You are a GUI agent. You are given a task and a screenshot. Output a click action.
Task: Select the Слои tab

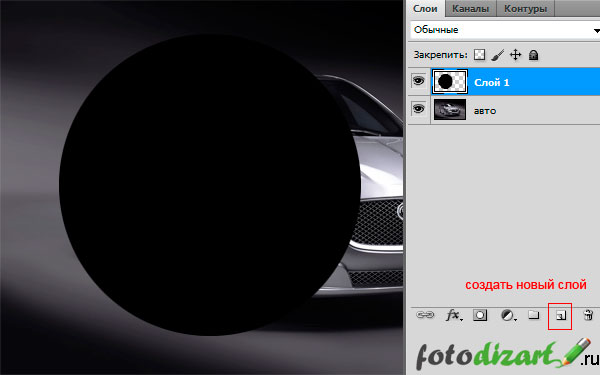point(425,8)
